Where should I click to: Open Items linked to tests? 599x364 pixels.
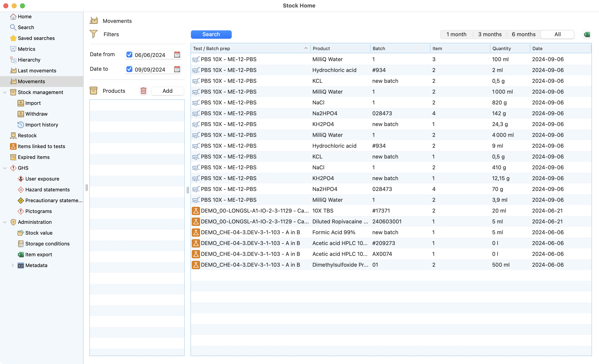pos(41,146)
